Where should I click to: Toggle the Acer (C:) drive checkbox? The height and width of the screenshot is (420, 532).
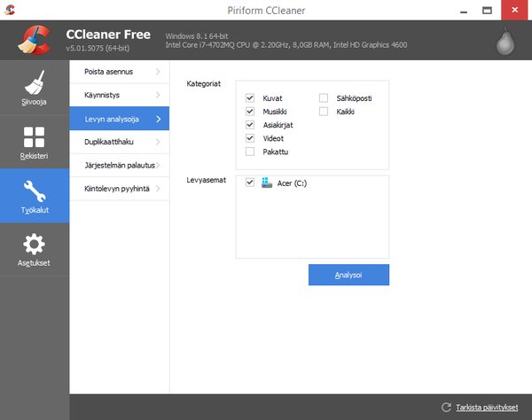pyautogui.click(x=250, y=183)
